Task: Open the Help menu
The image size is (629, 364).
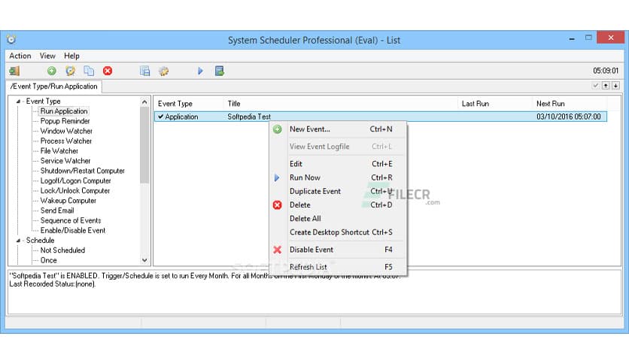Action: pyautogui.click(x=71, y=56)
